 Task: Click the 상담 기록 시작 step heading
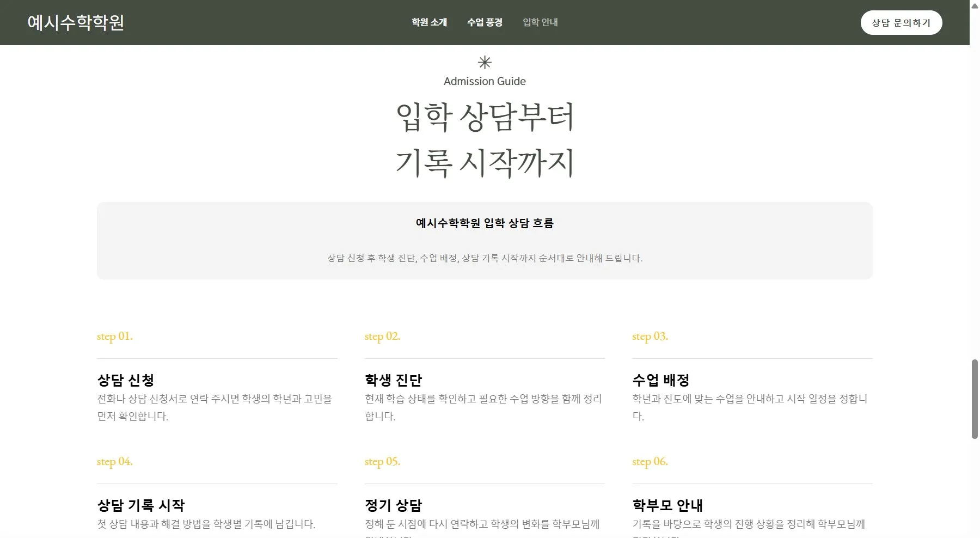pos(141,505)
